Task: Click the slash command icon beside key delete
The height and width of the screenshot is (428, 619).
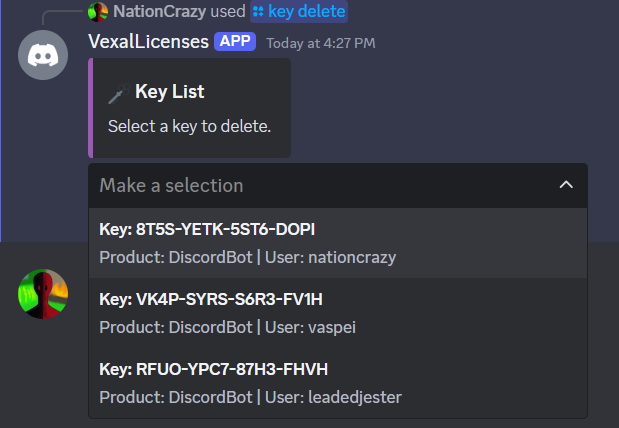Action: tap(258, 12)
